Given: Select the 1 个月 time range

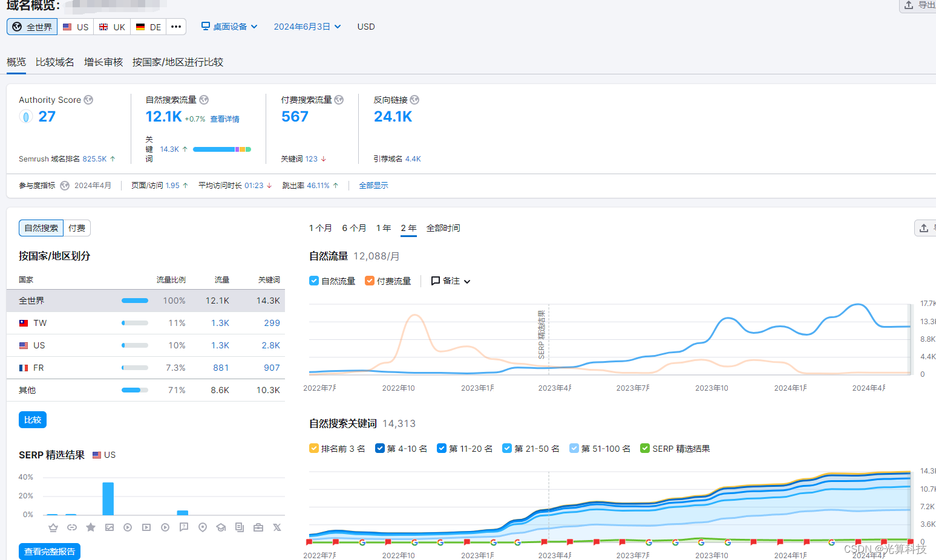Looking at the screenshot, I should 321,228.
